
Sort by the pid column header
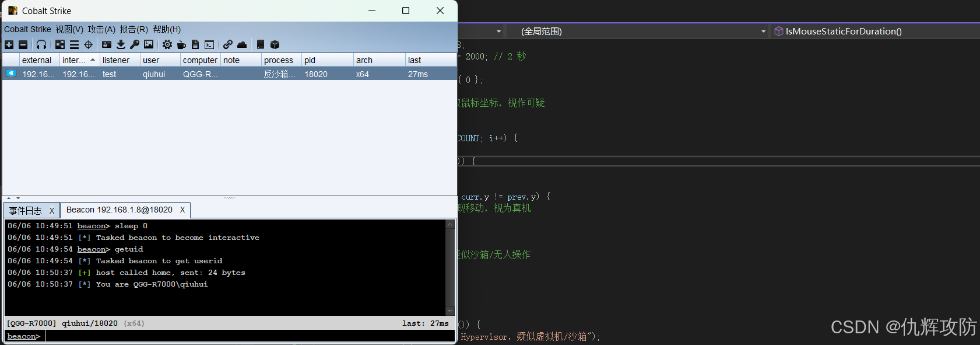(x=328, y=60)
